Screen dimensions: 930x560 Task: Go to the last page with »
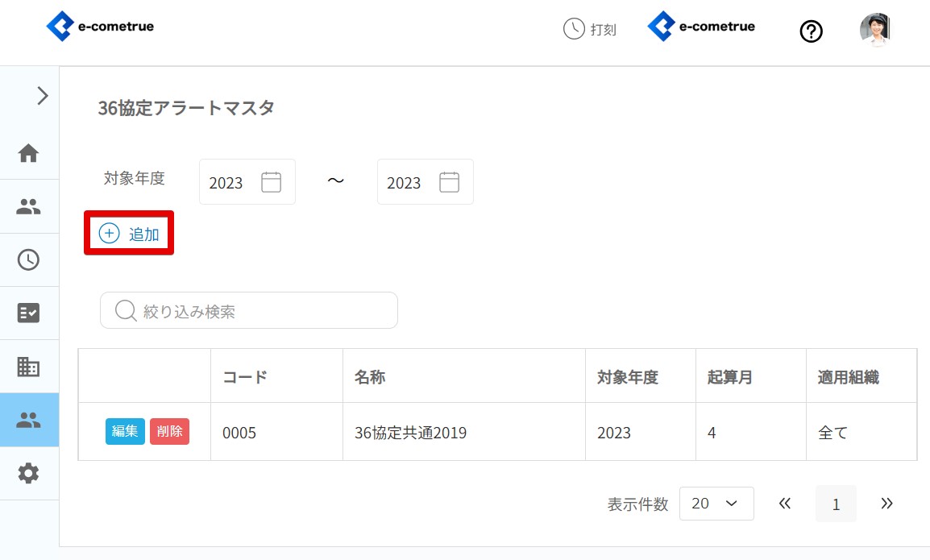coord(886,504)
